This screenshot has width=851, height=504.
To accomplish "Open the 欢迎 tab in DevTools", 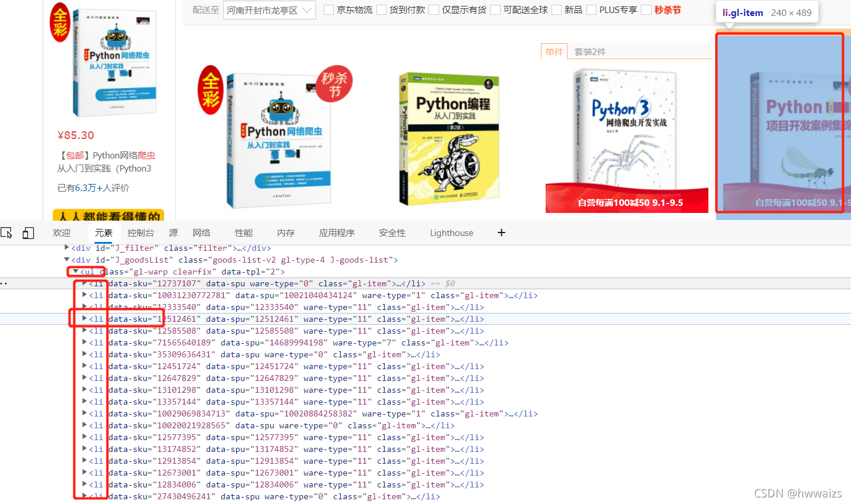I will click(62, 232).
